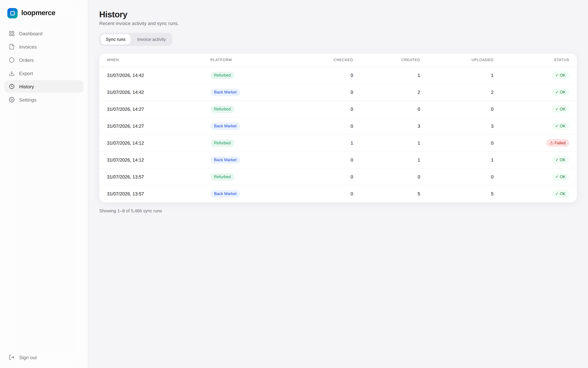Click the Settings gear icon

pos(12,100)
